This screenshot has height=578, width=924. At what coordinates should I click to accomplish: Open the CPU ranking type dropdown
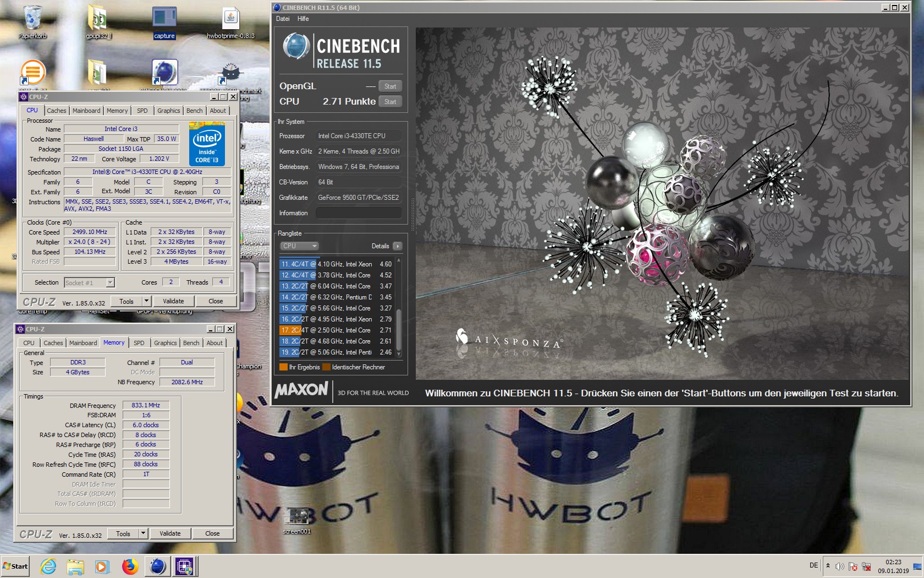click(x=299, y=246)
